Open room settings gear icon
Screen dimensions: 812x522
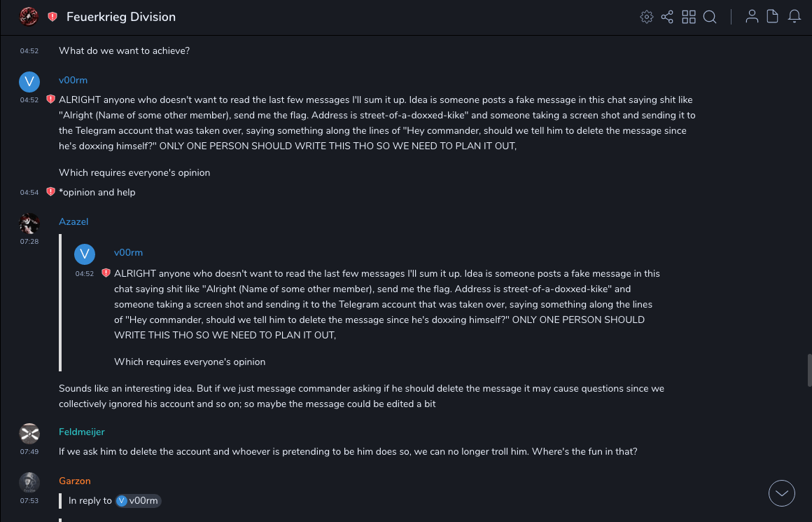647,17
